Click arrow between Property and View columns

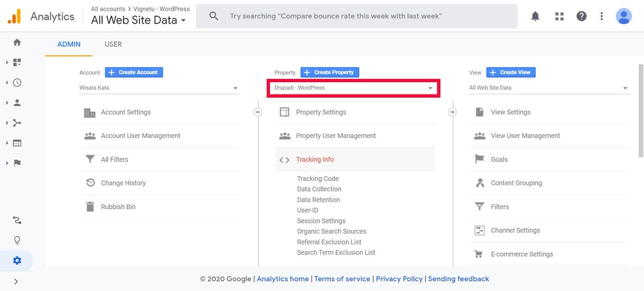point(452,112)
